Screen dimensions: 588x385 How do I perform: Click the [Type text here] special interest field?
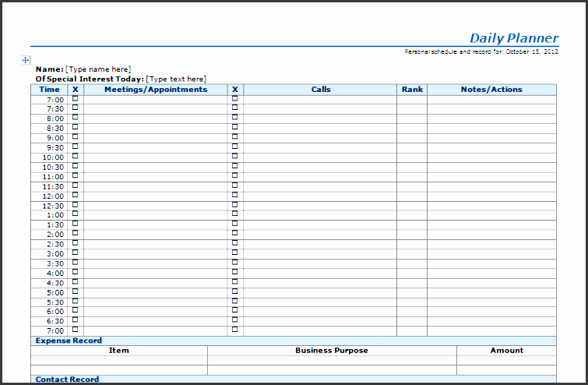click(176, 79)
